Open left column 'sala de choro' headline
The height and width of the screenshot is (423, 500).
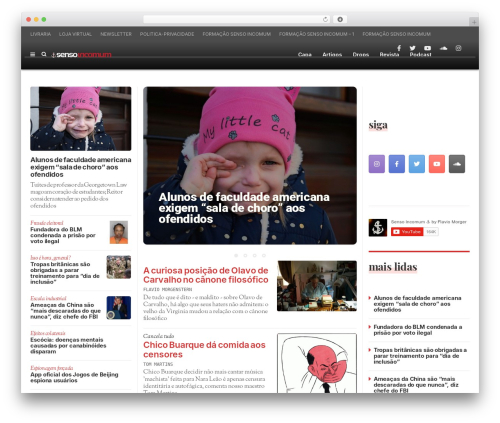[81, 167]
